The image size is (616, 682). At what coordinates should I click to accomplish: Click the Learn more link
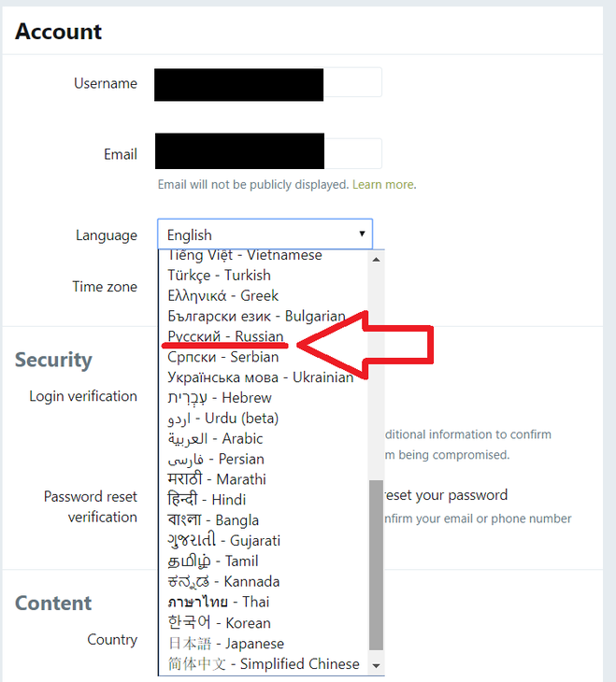[383, 185]
